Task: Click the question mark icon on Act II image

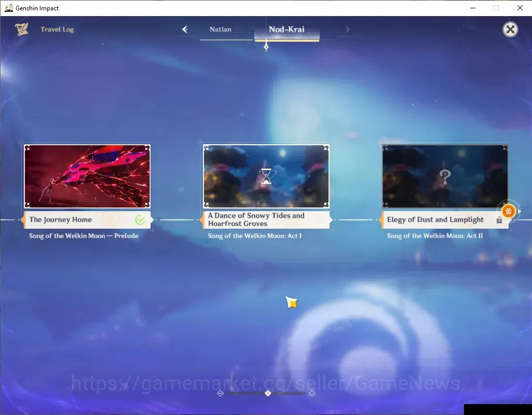Action: (x=445, y=176)
